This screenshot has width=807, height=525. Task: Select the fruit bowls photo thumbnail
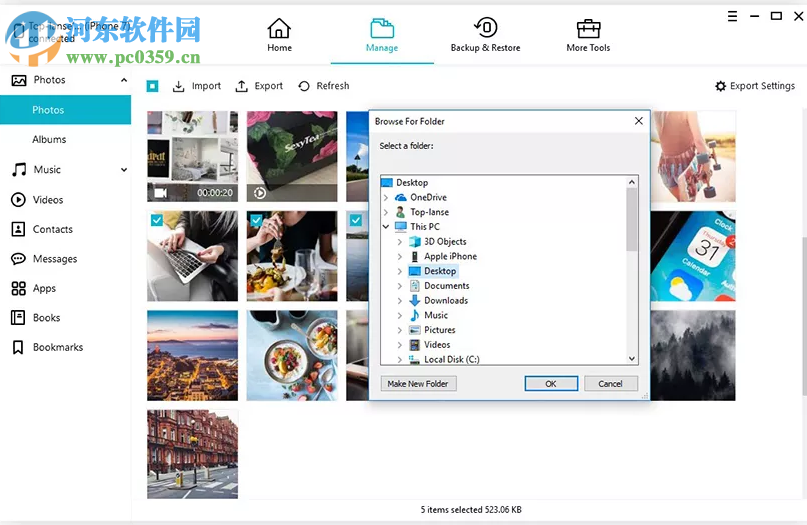[292, 355]
